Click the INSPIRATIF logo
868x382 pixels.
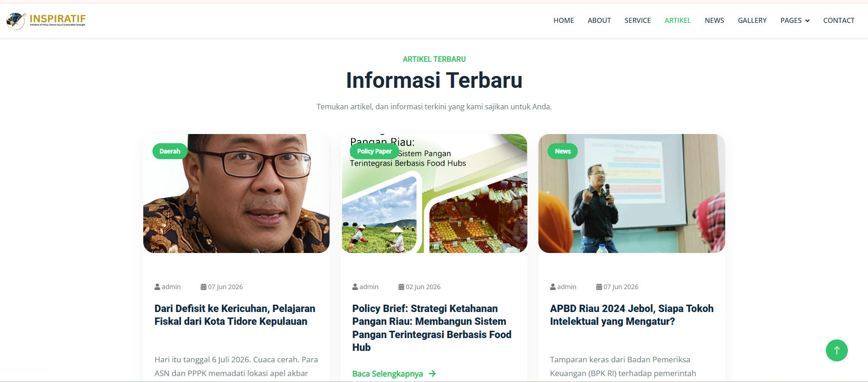46,21
